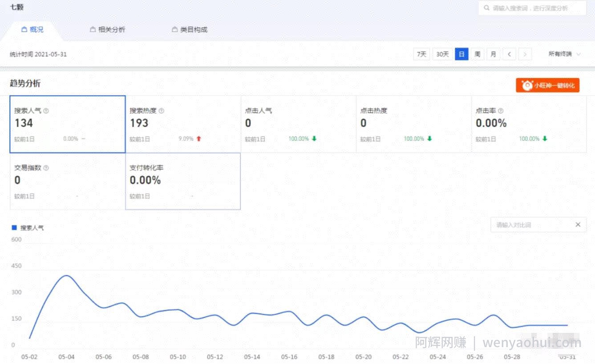Switch to the 类目构成 tab

tap(190, 30)
